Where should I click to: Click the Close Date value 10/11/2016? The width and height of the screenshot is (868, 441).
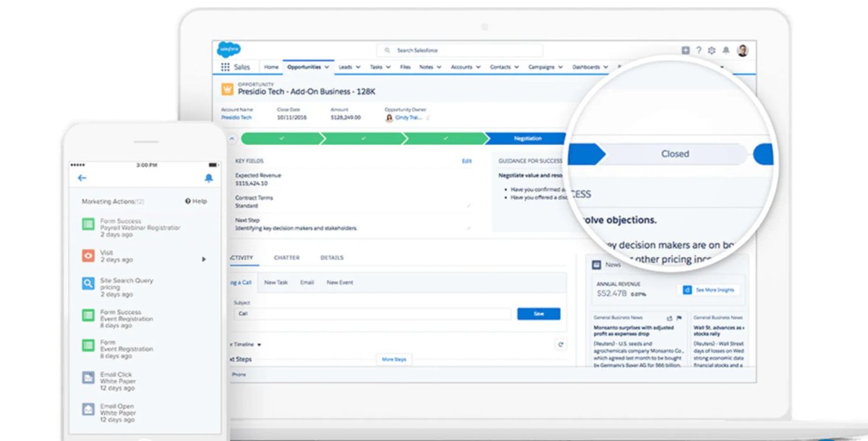290,117
